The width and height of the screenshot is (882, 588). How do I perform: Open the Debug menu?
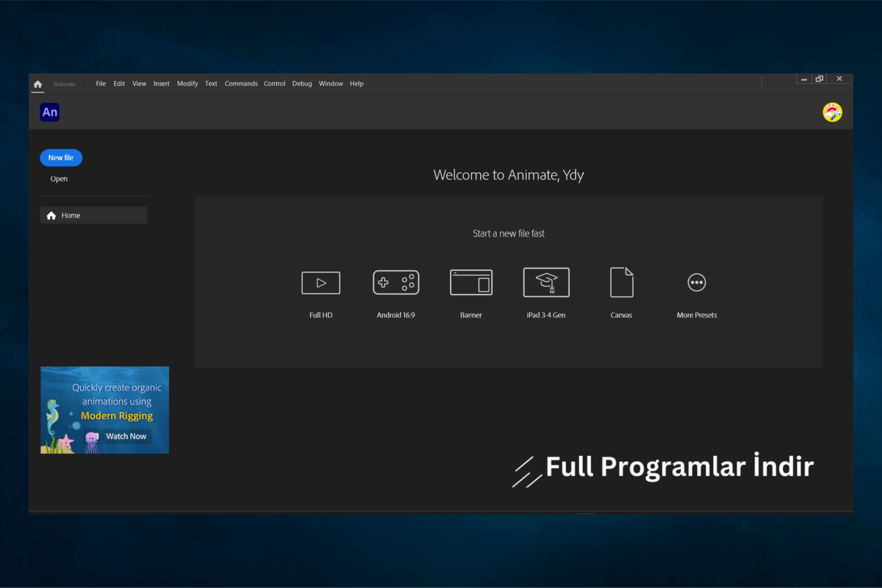[x=302, y=84]
